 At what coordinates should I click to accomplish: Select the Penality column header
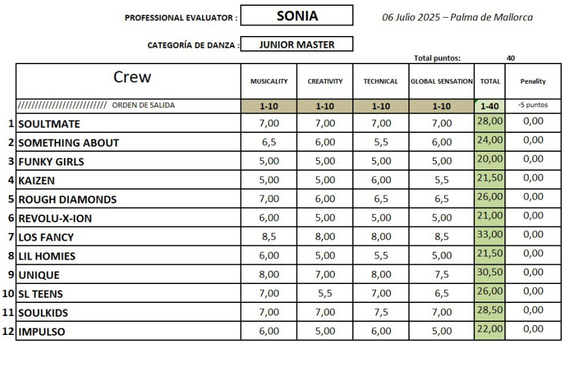(x=532, y=81)
